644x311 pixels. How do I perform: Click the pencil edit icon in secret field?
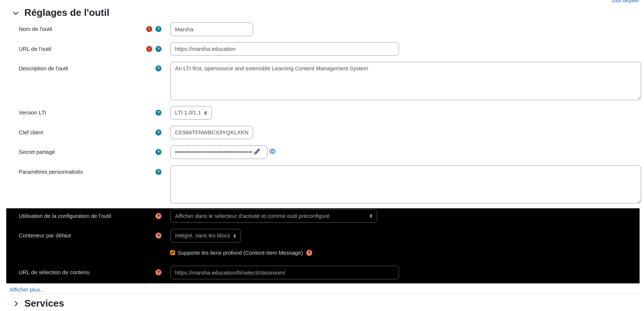pos(257,152)
